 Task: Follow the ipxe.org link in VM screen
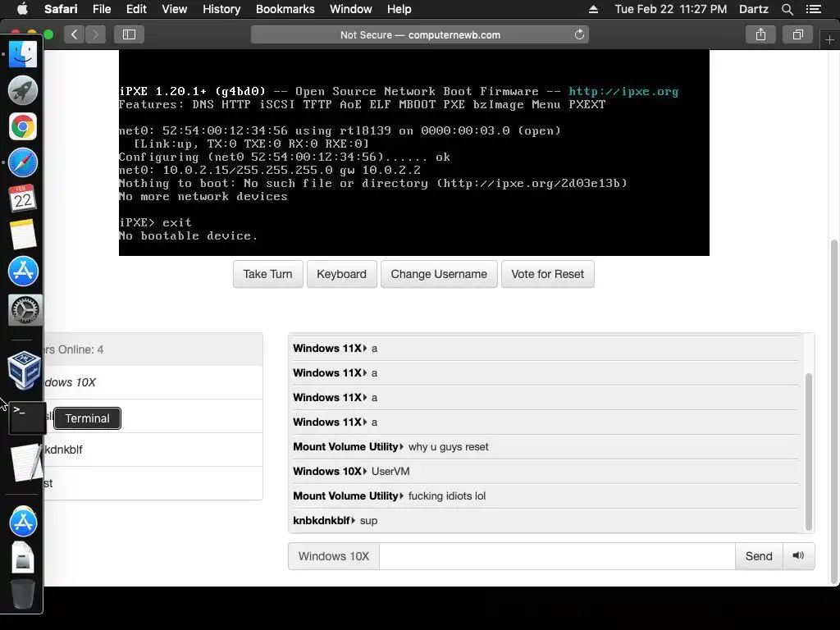click(x=623, y=92)
